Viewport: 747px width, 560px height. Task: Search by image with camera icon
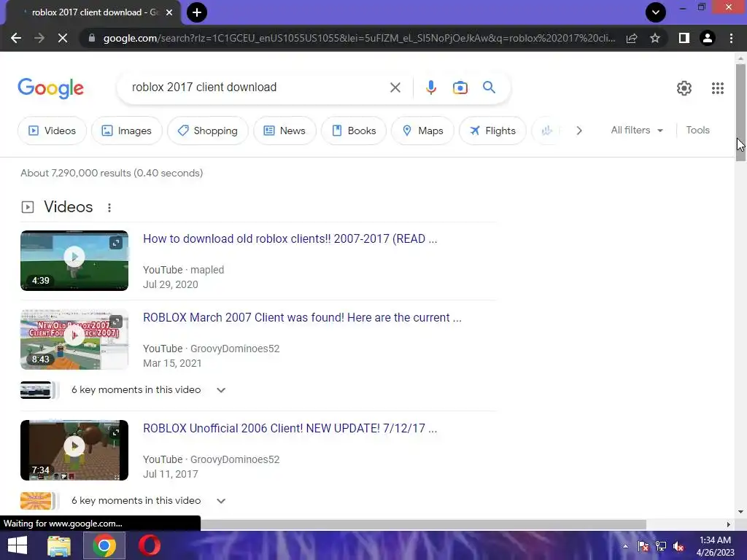point(460,87)
